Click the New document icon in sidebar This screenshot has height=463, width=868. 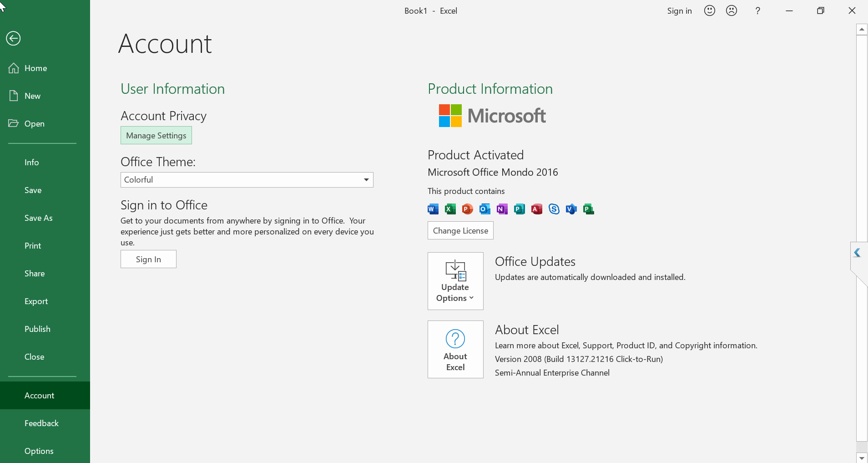[x=14, y=96]
